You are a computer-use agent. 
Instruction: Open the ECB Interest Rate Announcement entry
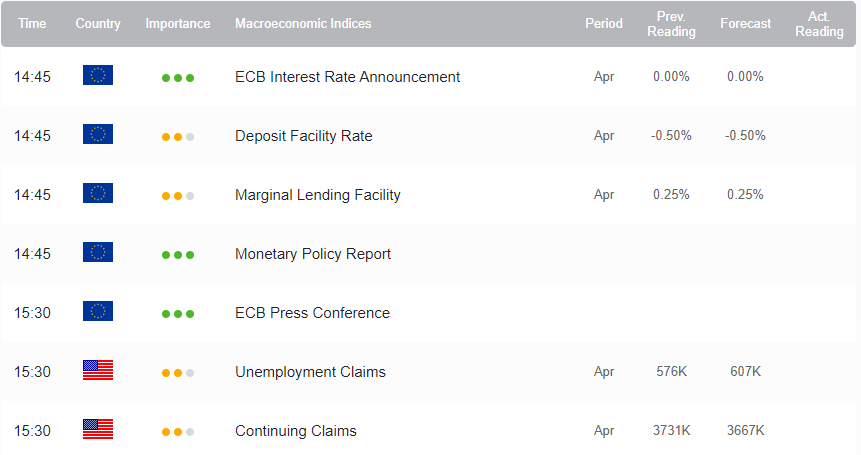[347, 77]
